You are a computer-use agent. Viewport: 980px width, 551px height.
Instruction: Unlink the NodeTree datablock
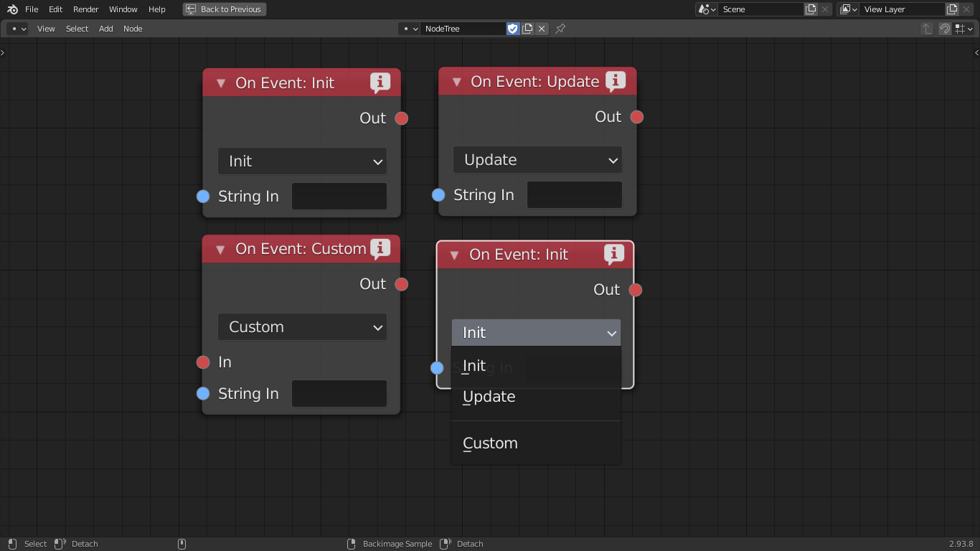coord(542,29)
